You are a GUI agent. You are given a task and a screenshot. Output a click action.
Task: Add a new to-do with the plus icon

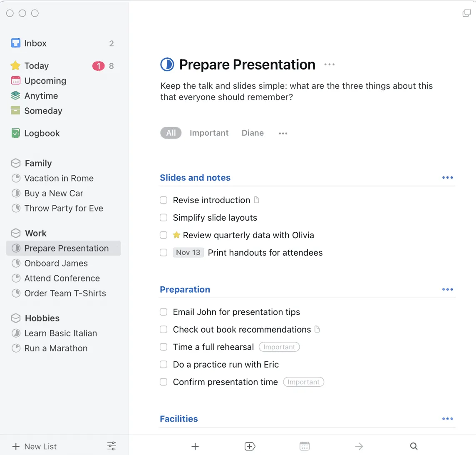tap(195, 446)
